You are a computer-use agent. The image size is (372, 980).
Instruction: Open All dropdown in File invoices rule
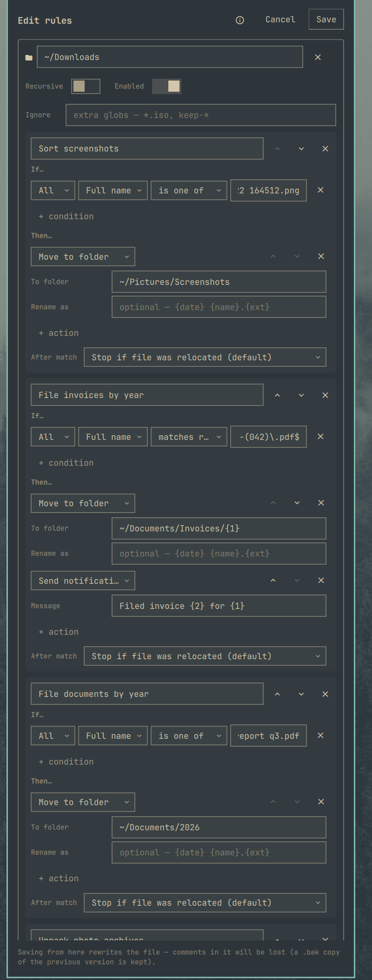(53, 437)
